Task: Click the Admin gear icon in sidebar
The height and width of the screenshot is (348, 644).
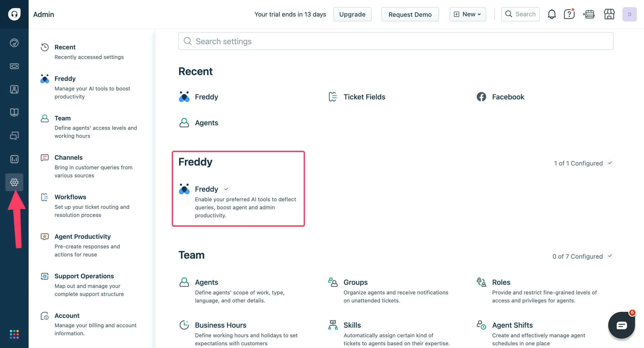Action: pos(14,182)
